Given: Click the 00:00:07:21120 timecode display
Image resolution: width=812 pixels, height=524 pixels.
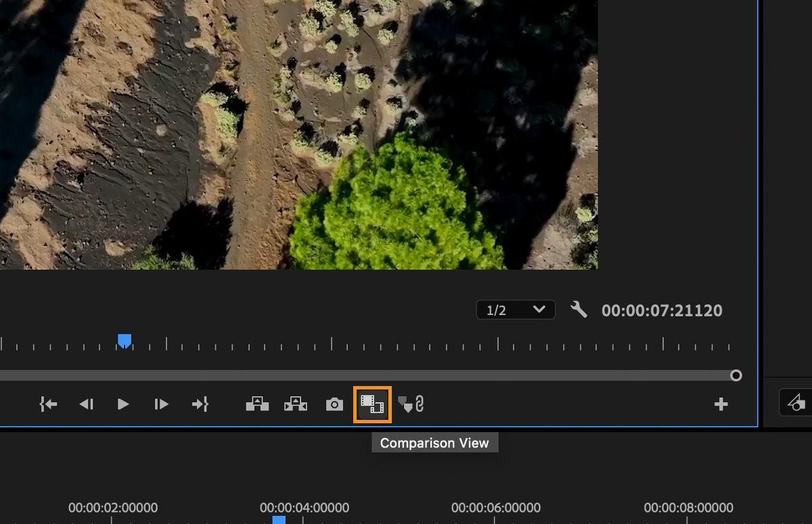Looking at the screenshot, I should tap(661, 310).
